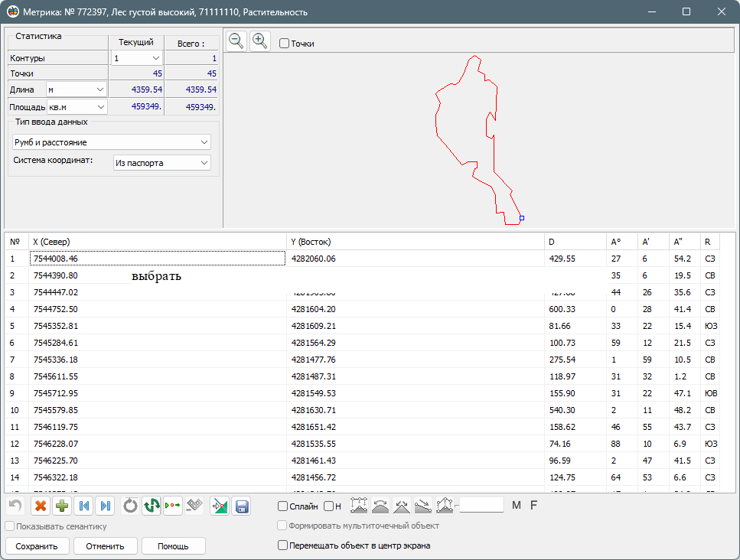This screenshot has height=560, width=740.
Task: Add a point with green plus icon
Action: [x=62, y=506]
